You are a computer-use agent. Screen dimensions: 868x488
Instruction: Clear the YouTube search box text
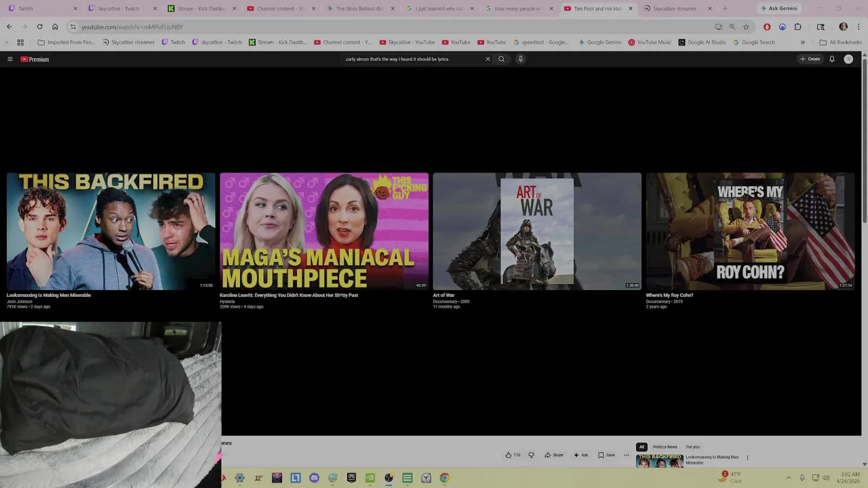pyautogui.click(x=487, y=59)
